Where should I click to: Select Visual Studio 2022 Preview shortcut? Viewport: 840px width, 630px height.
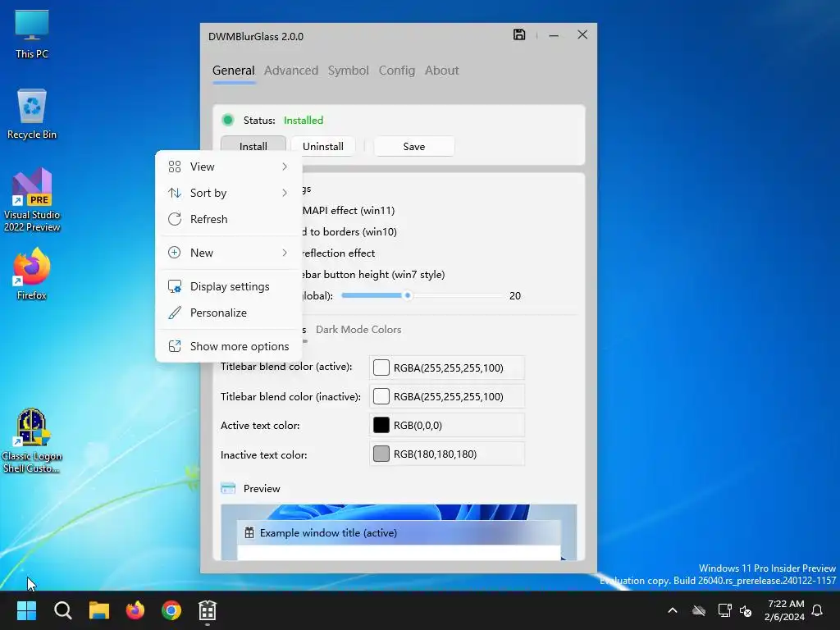[x=32, y=200]
